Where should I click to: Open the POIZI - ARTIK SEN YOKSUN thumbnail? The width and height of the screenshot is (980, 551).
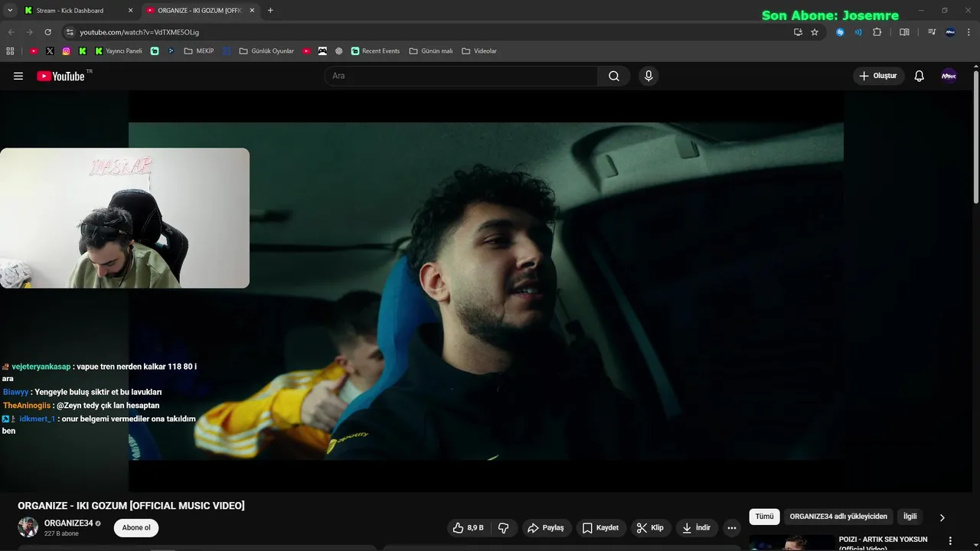792,543
